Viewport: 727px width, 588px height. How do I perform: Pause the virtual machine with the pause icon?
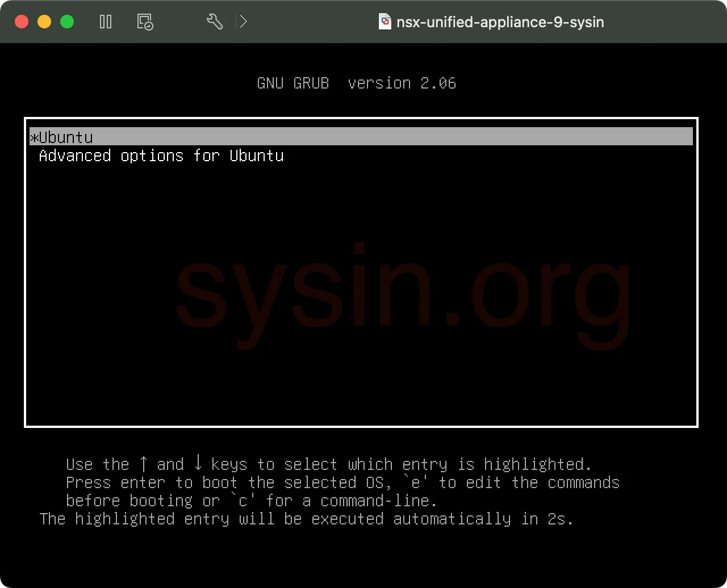point(106,22)
